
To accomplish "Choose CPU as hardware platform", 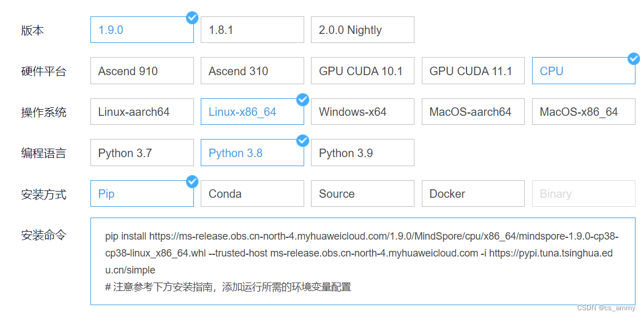I will [x=584, y=71].
